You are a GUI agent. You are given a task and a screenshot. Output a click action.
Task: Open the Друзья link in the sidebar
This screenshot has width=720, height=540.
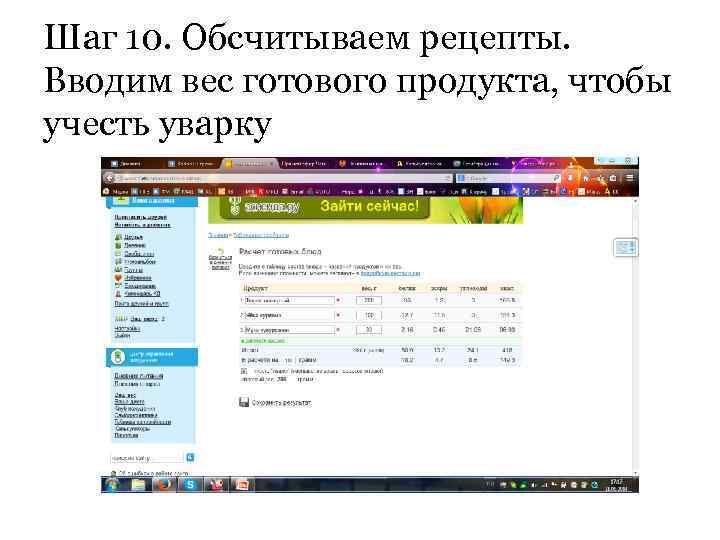pyautogui.click(x=133, y=237)
